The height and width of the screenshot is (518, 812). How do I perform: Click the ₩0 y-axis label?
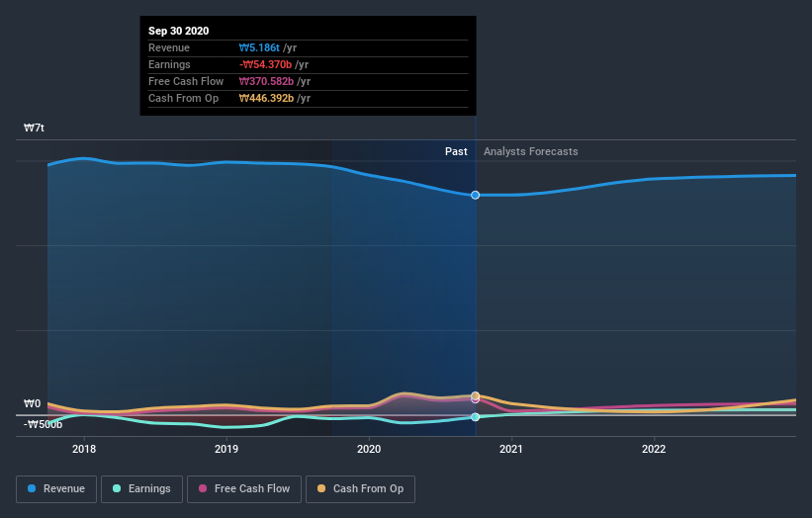(32, 403)
